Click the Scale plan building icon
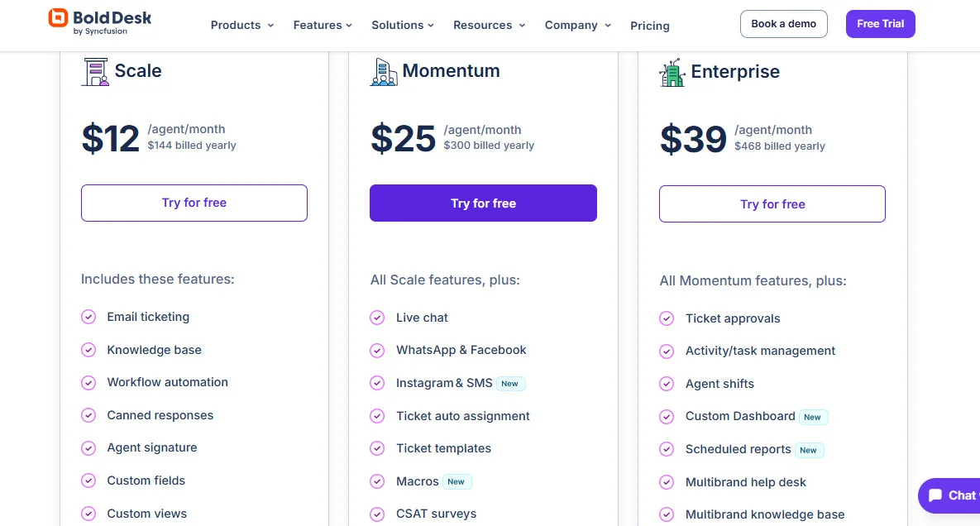The height and width of the screenshot is (526, 980). pos(95,71)
